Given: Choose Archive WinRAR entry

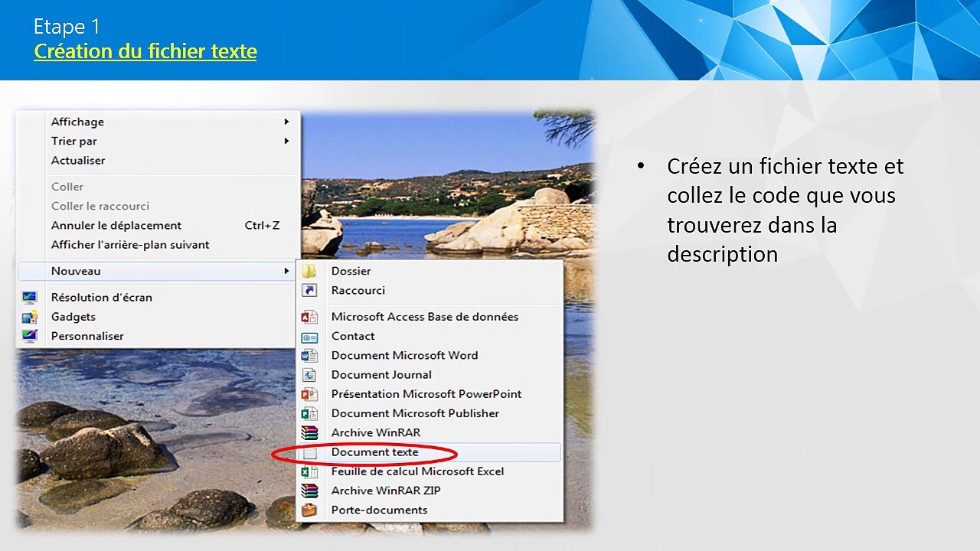Looking at the screenshot, I should coord(430,432).
